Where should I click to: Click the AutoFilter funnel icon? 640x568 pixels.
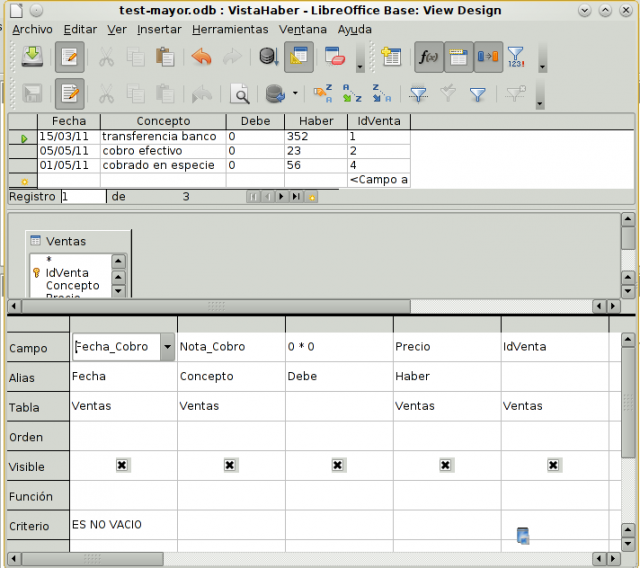point(419,94)
